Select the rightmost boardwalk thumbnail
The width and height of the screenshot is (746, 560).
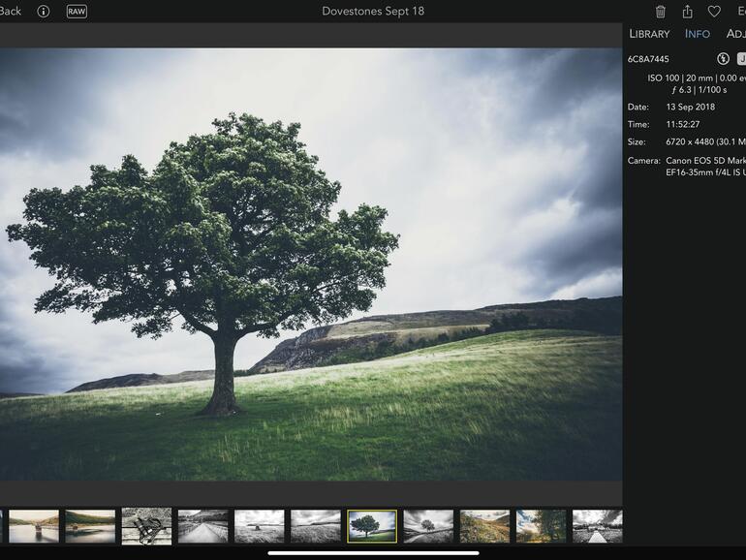point(597,526)
